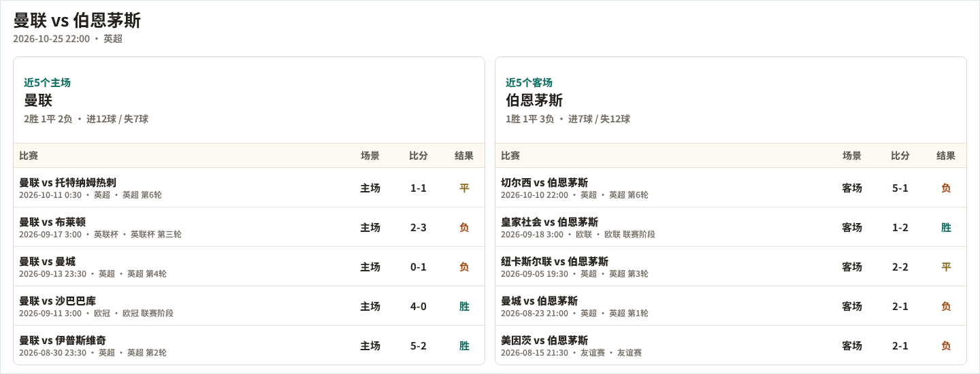
Task: Open the 曼联 vs 伊普斯维奇 match
Action: [63, 340]
